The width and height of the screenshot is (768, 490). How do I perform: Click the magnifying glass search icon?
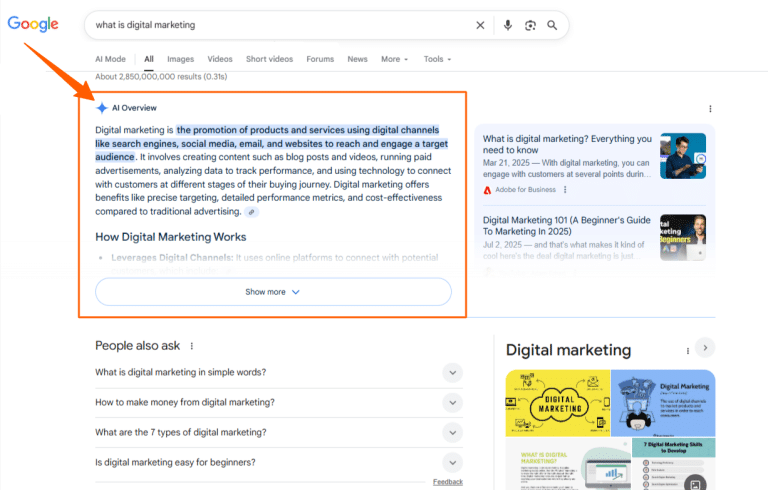pos(552,25)
